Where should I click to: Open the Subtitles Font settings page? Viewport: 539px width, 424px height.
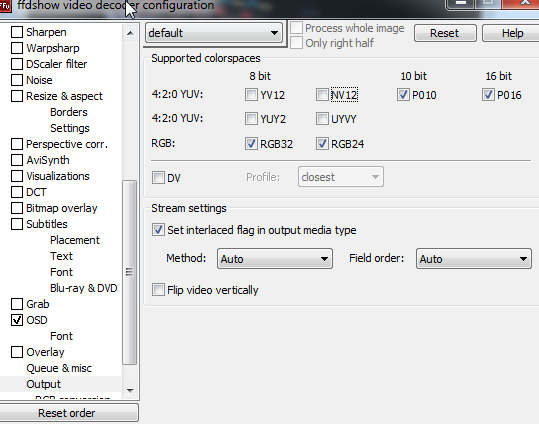61,272
